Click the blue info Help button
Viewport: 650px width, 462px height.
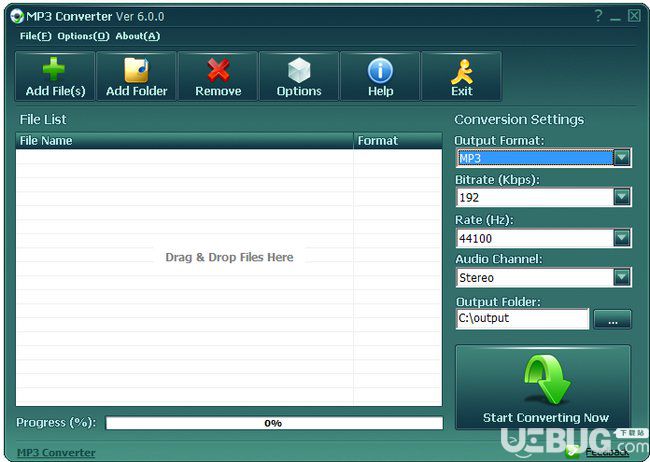pos(380,76)
